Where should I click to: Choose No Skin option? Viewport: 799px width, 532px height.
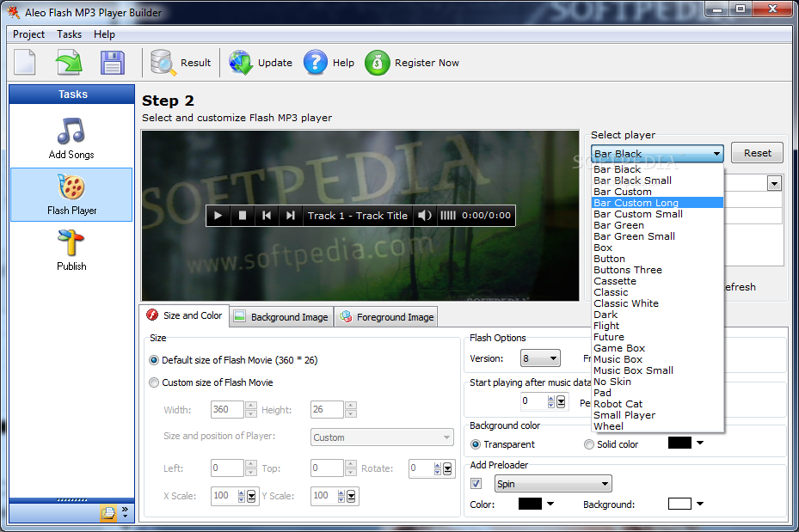pyautogui.click(x=657, y=382)
